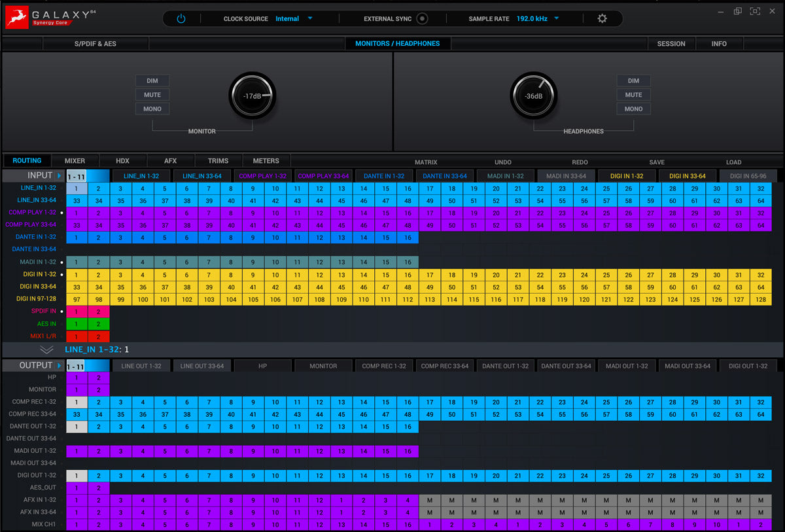
Task: Click the INPUT section arrow icon
Action: 60,175
